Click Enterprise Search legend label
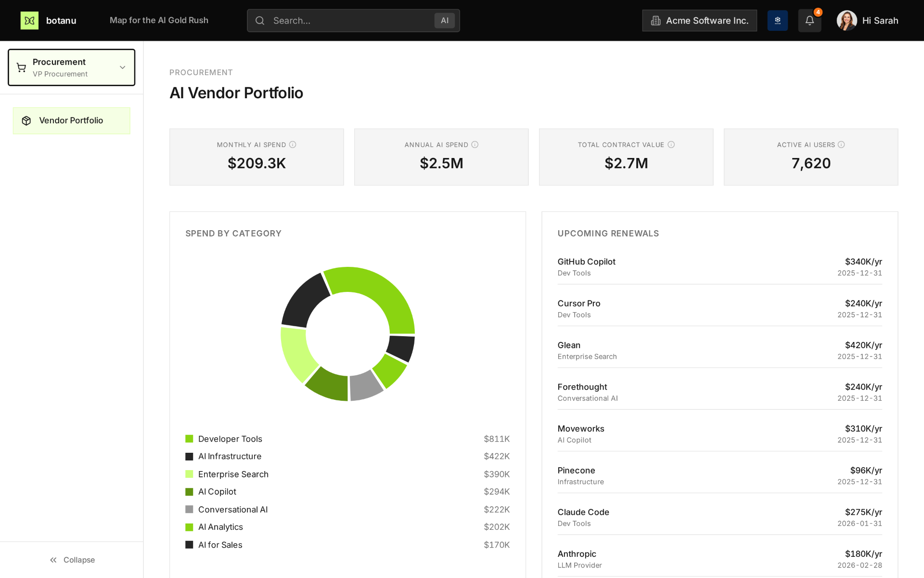Screen dimensions: 924x578 tap(233, 474)
